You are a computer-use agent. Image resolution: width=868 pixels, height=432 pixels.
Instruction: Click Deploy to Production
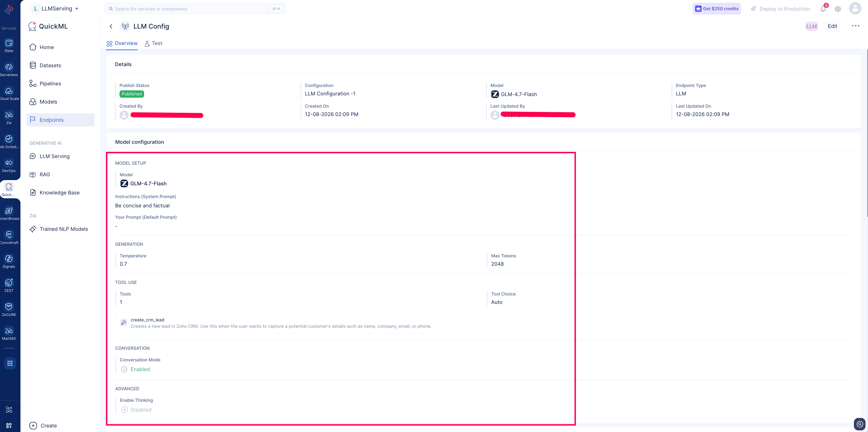tap(780, 9)
